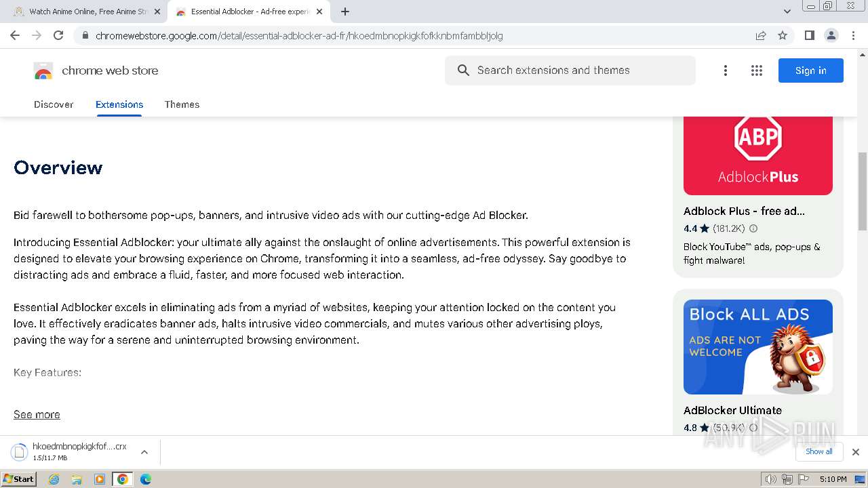Expand the downloaded crx file options chevron
The height and width of the screenshot is (488, 868).
144,452
